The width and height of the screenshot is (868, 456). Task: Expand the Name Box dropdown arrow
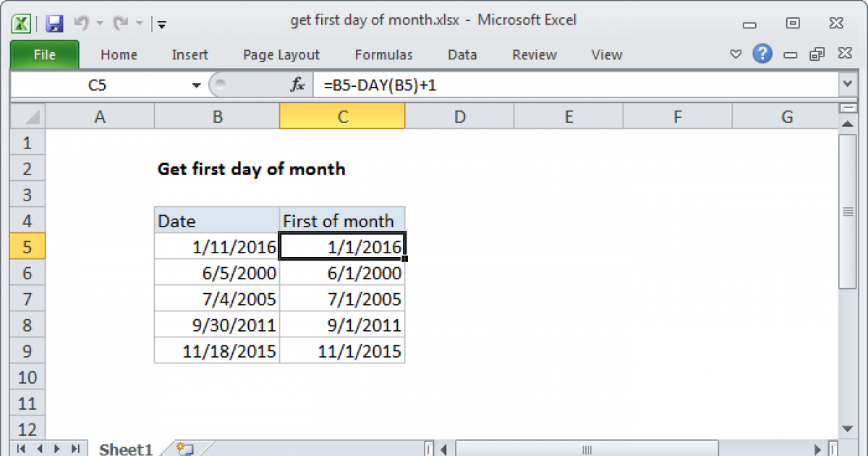tap(196, 85)
